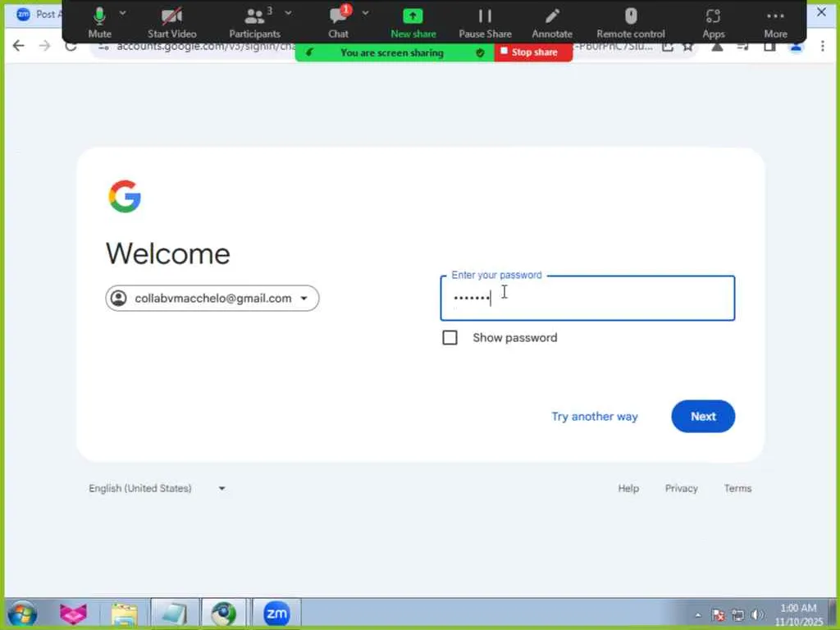Image resolution: width=840 pixels, height=630 pixels.
Task: Open the Action Center flag tray icon
Action: tap(719, 615)
